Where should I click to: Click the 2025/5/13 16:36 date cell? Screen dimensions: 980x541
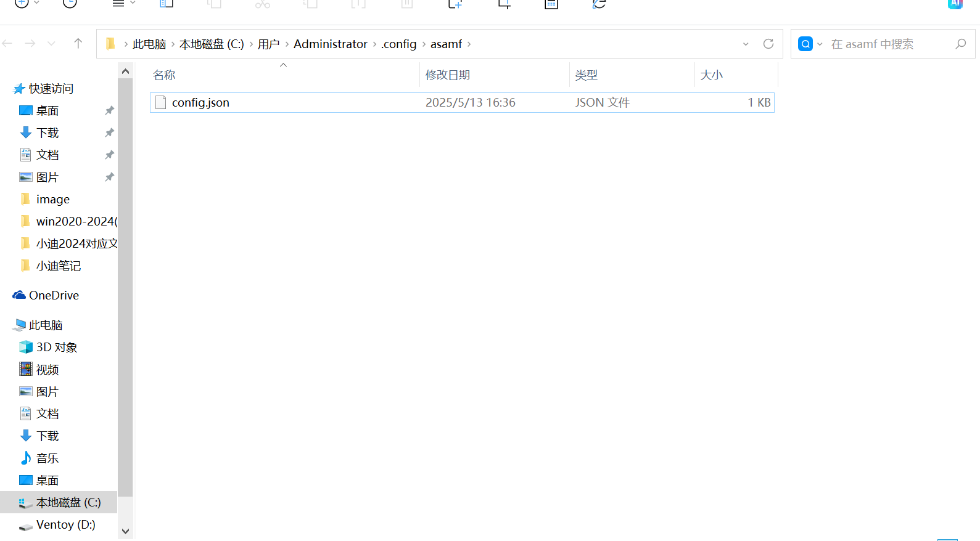tap(471, 103)
